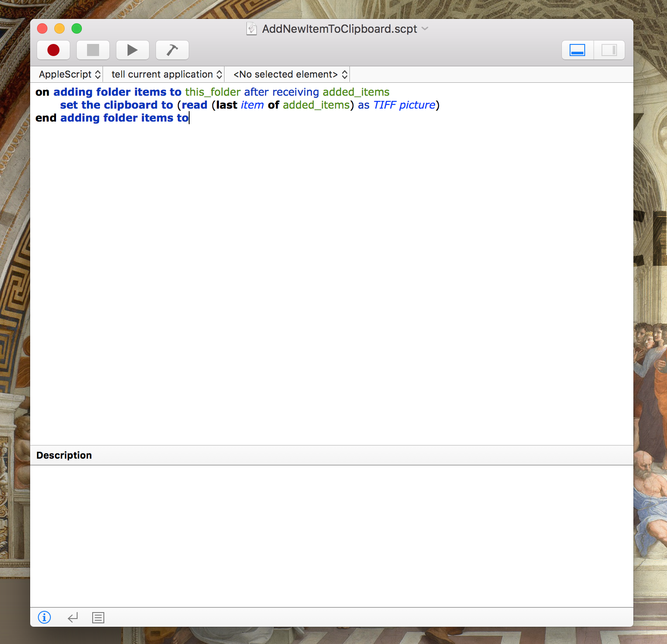This screenshot has width=667, height=644.
Task: Open the Result view with return-arrow icon
Action: click(72, 617)
